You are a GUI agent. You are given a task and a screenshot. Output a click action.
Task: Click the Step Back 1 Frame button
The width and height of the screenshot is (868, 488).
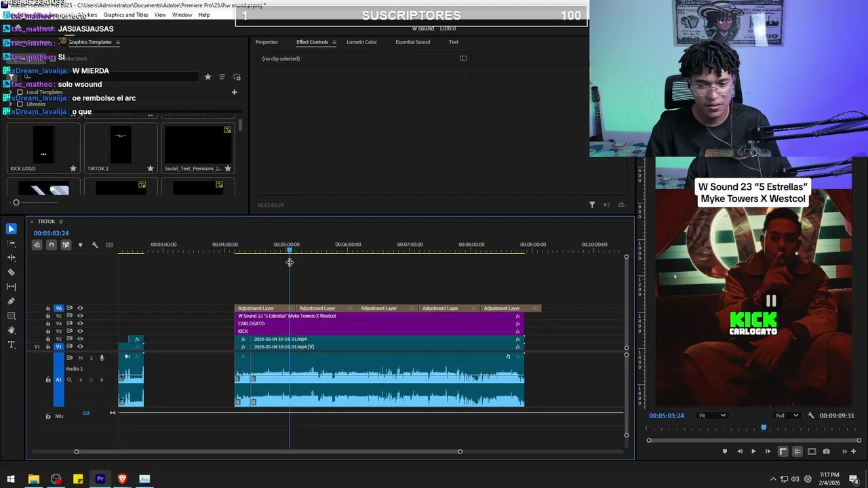739,451
